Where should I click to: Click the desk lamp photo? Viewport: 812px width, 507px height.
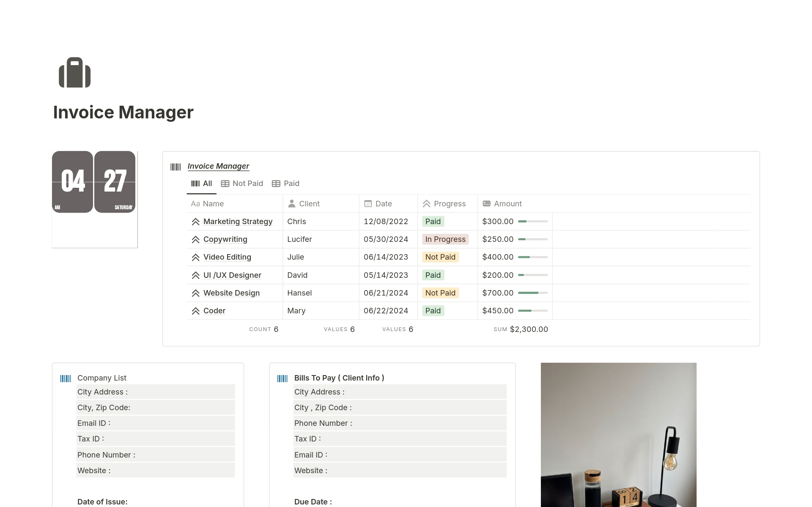[618, 434]
